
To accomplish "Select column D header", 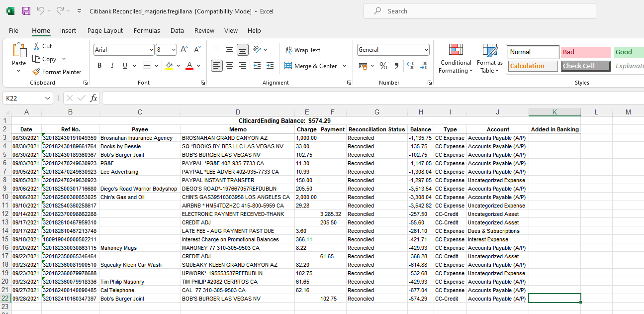I will coord(238,112).
